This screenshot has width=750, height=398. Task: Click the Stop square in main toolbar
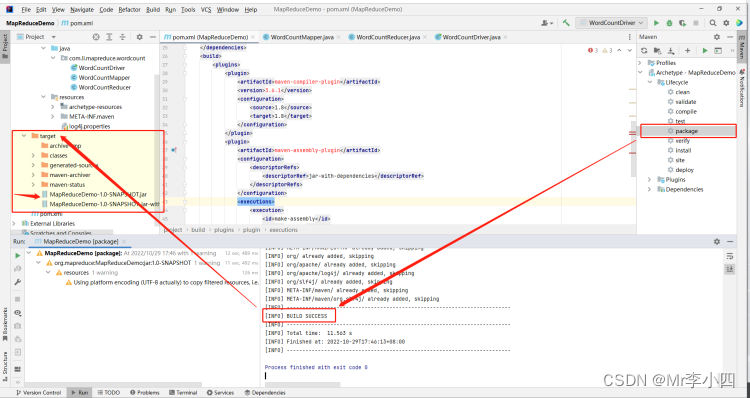(x=696, y=22)
